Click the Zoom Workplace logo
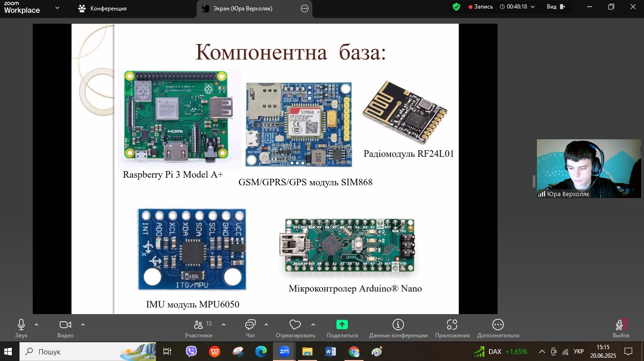 point(22,8)
